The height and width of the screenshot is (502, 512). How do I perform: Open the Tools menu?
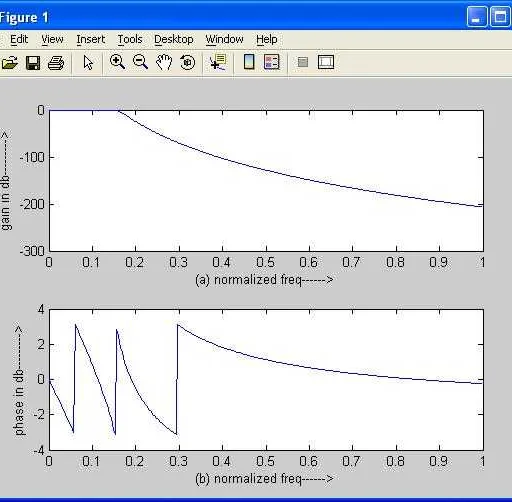click(x=130, y=39)
